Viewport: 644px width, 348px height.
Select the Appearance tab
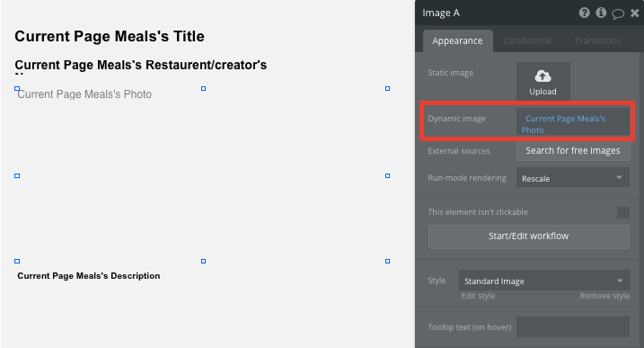[457, 40]
